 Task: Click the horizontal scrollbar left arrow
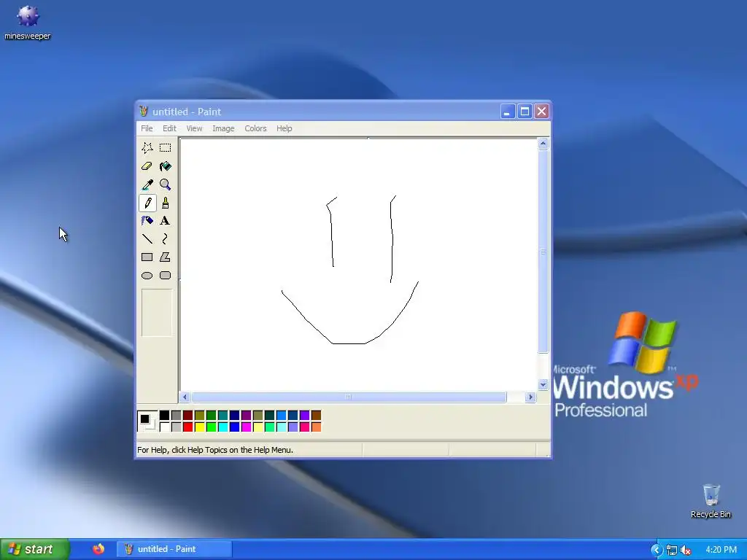coord(185,397)
